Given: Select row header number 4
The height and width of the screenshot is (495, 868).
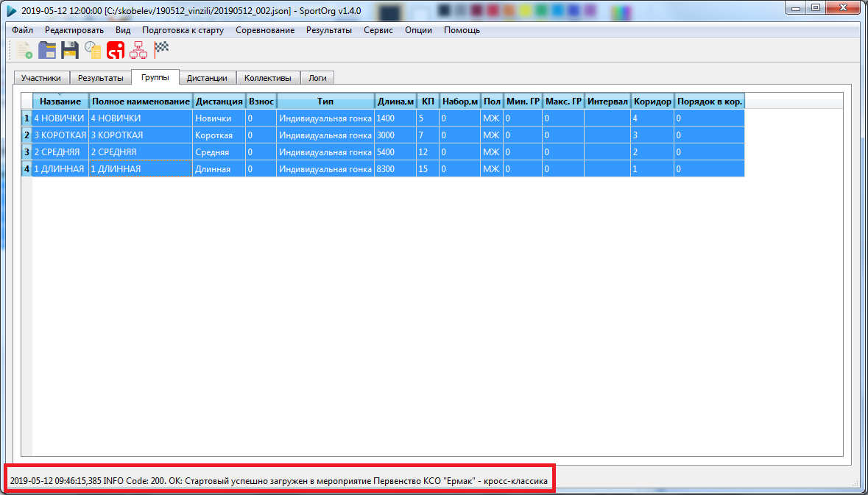Looking at the screenshot, I should [27, 168].
